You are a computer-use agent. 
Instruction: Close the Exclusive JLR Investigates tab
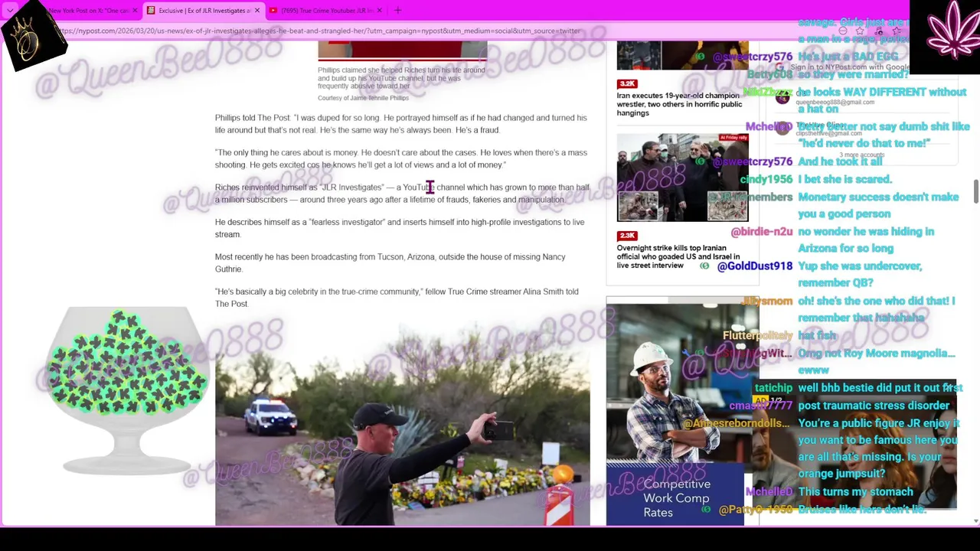pyautogui.click(x=257, y=11)
